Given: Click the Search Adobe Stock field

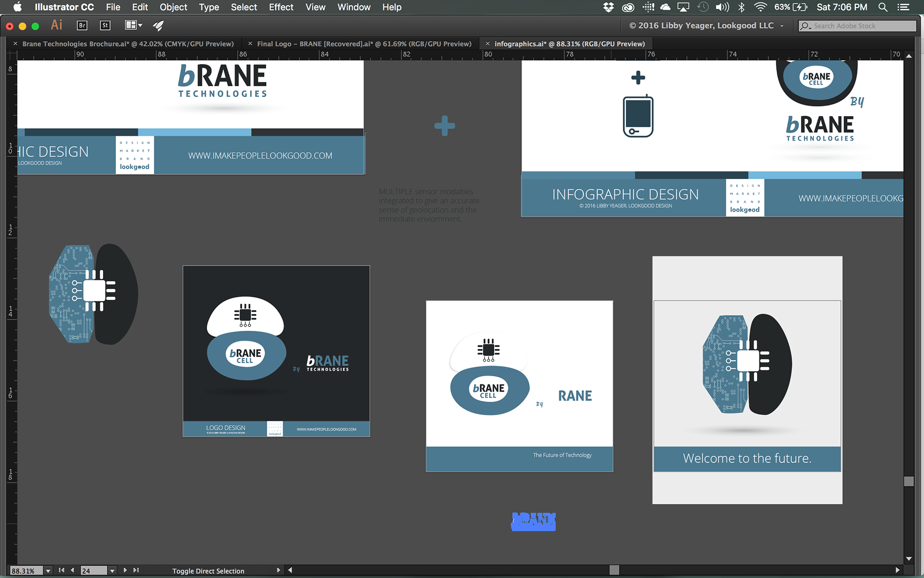Looking at the screenshot, I should [x=858, y=26].
